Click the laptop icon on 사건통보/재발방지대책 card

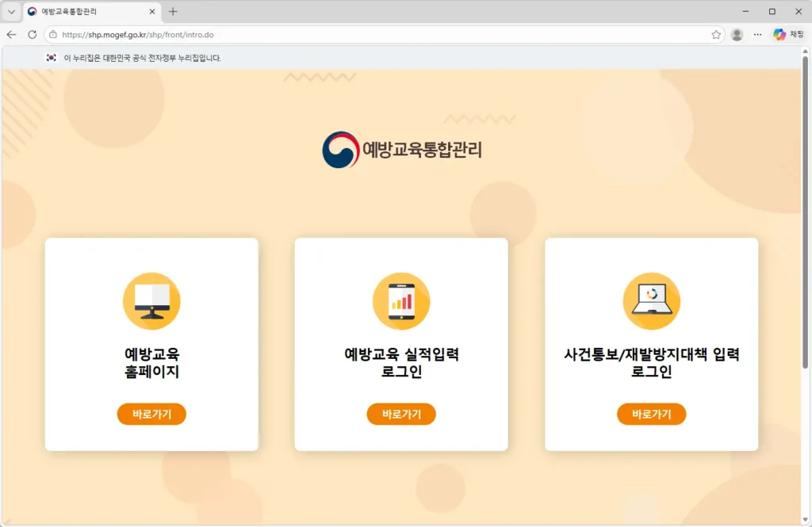click(x=651, y=300)
